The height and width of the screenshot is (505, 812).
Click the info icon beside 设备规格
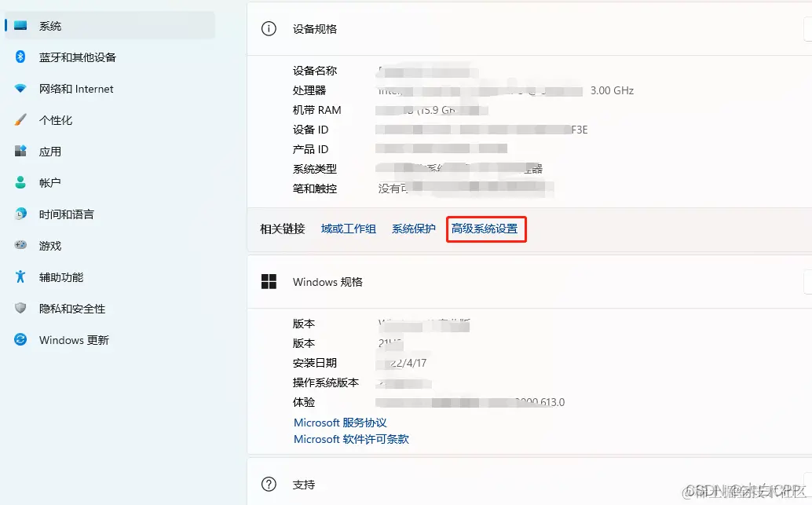269,28
